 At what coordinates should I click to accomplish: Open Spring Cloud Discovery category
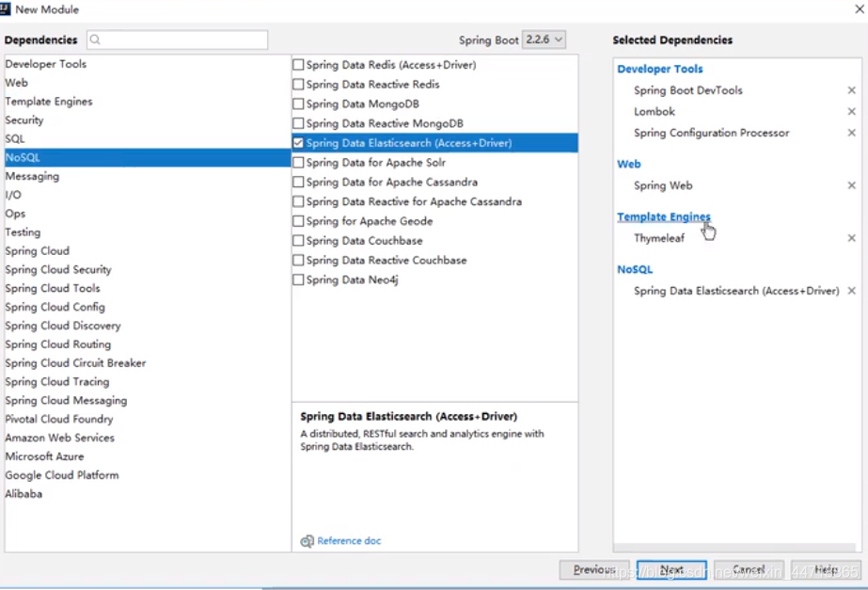[148, 326]
